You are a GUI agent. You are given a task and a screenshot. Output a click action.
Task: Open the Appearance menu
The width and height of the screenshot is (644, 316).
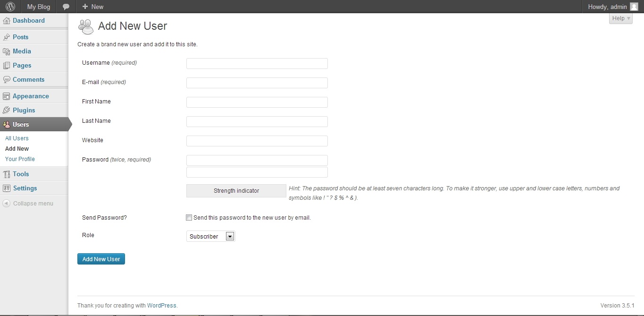[x=31, y=96]
